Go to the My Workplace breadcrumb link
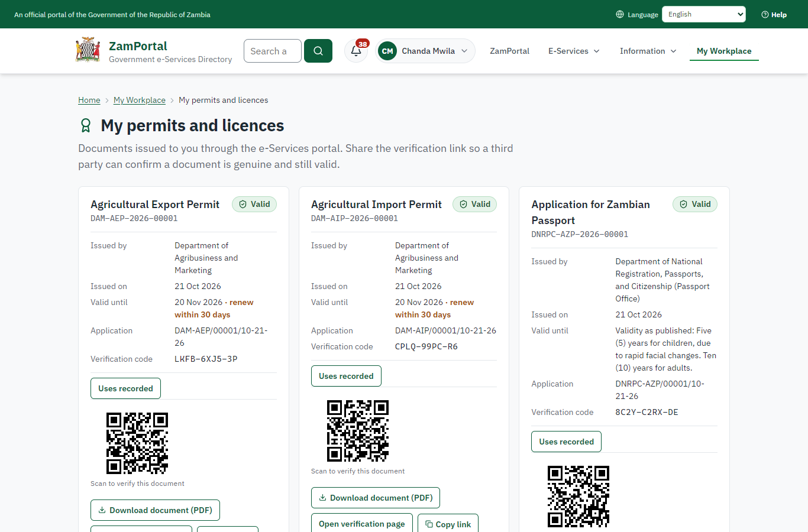This screenshot has height=532, width=808. point(140,100)
